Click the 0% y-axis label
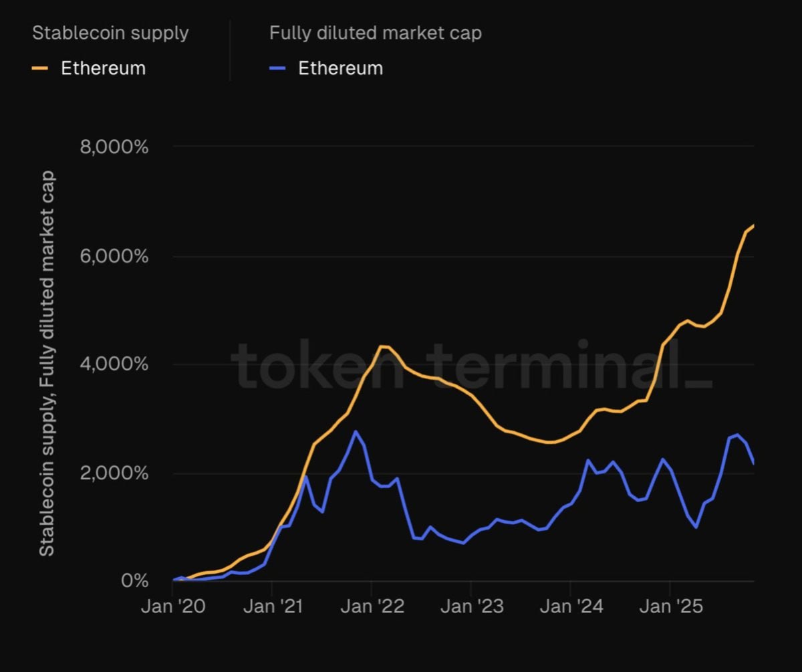Viewport: 802px width, 672px height. coord(134,580)
